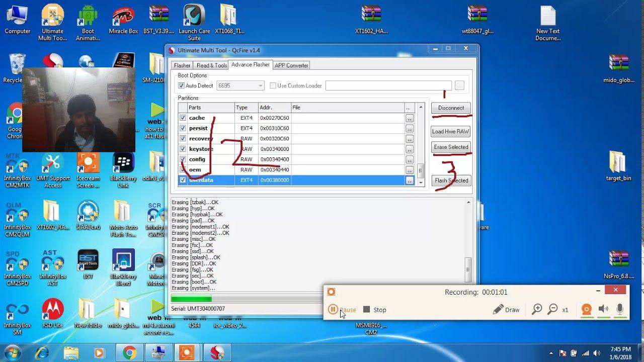Switch to Read & Tools tab
Screen dimensions: 644x362
pos(211,65)
